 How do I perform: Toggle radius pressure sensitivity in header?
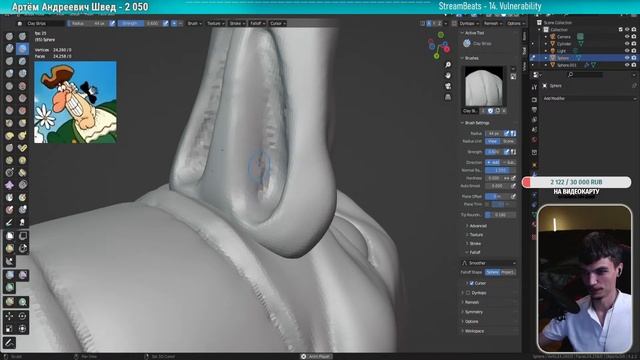[112, 23]
